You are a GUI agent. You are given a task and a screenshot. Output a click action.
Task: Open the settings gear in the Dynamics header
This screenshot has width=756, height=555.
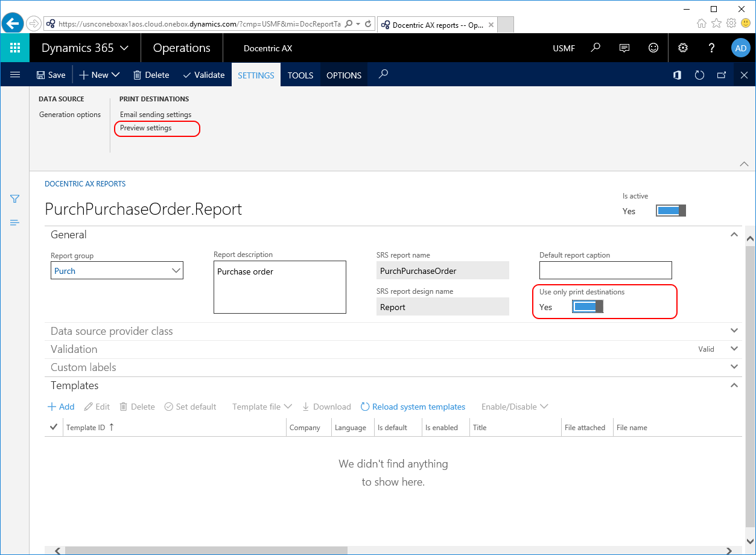tap(683, 48)
